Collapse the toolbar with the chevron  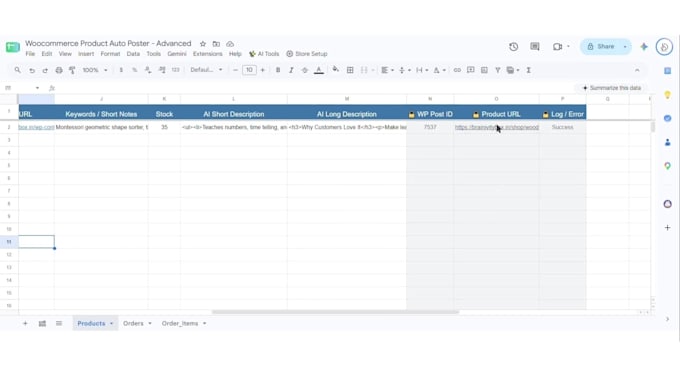click(x=637, y=70)
